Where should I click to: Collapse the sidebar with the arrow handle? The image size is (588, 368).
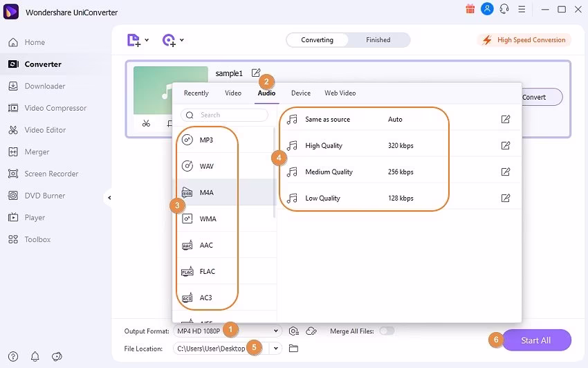[109, 198]
